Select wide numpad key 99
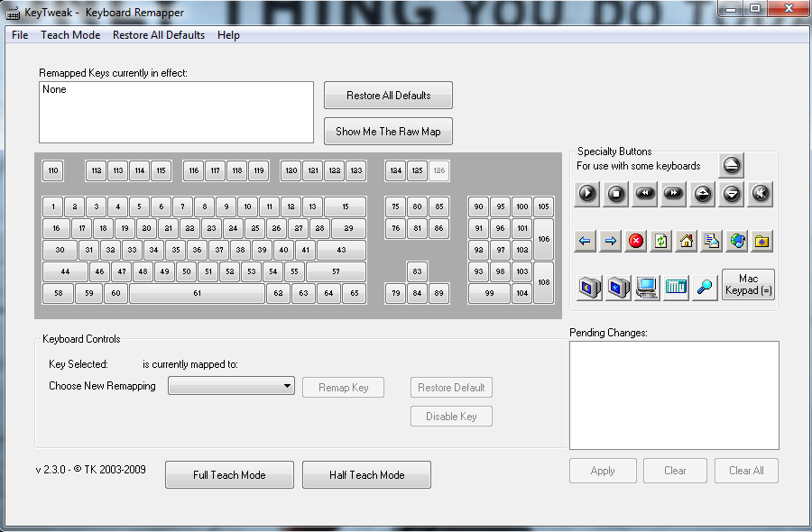Screen dimensions: 812x532 tap(489, 293)
